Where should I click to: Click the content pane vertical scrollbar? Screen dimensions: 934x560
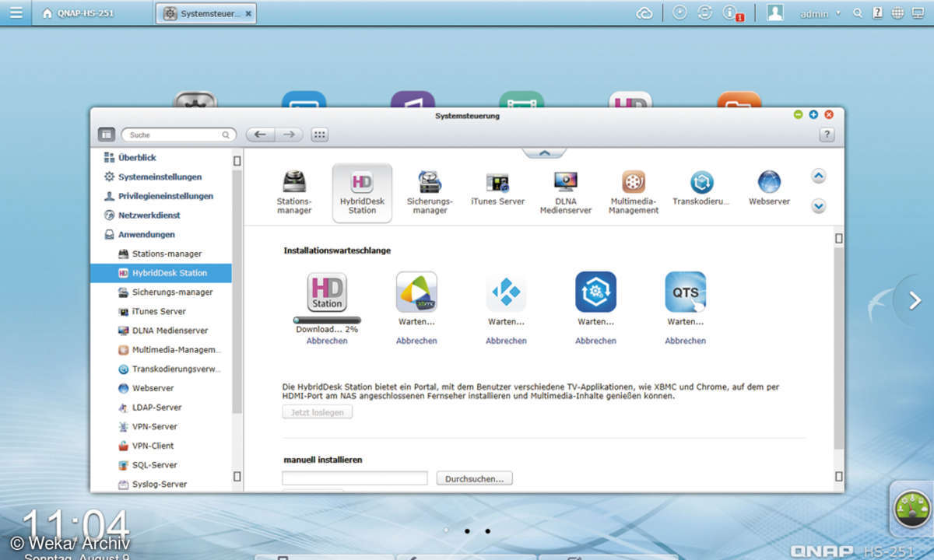[838, 348]
